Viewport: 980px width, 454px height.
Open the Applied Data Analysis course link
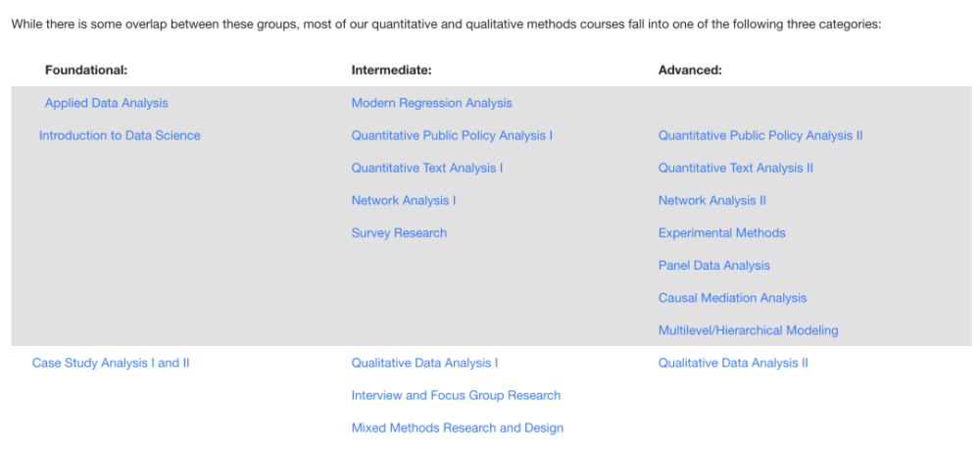106,103
